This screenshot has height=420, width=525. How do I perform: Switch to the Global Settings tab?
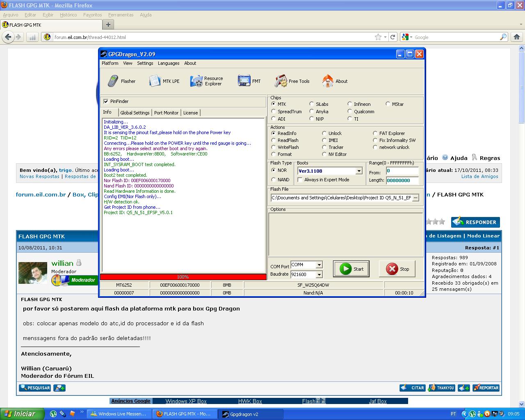click(x=135, y=113)
